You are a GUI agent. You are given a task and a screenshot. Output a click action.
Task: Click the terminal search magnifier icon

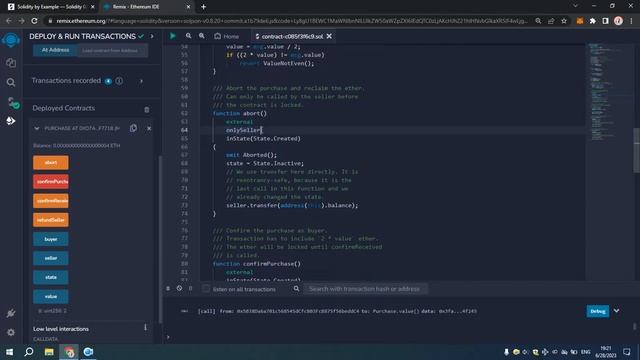pos(296,289)
